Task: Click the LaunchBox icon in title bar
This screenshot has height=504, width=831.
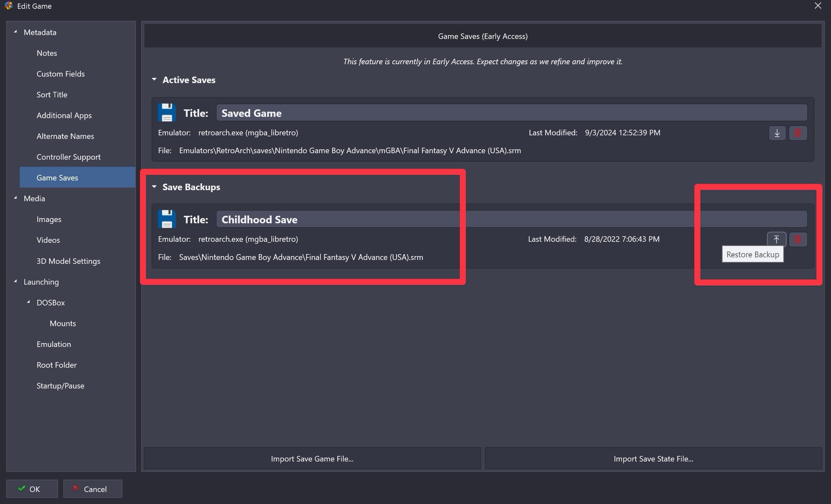Action: [9, 6]
